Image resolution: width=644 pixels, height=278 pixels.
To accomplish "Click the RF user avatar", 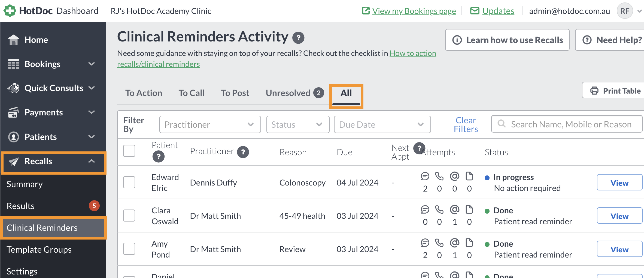I will pos(625,11).
